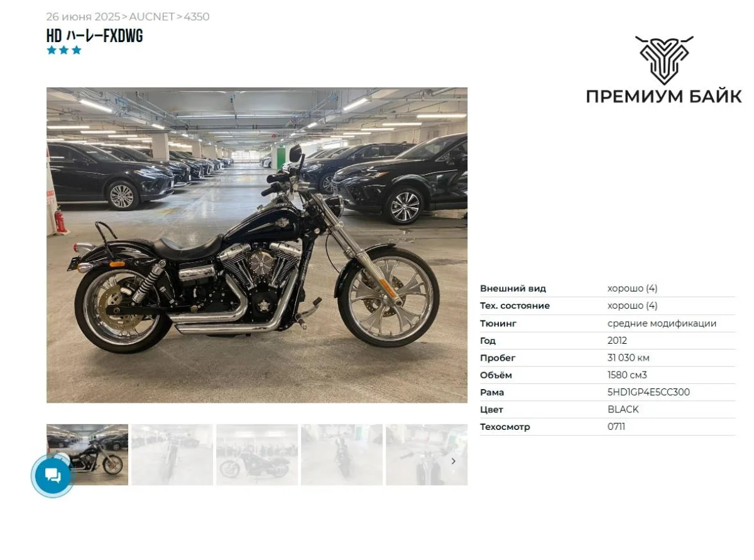Click the second blue rating star

(x=64, y=50)
